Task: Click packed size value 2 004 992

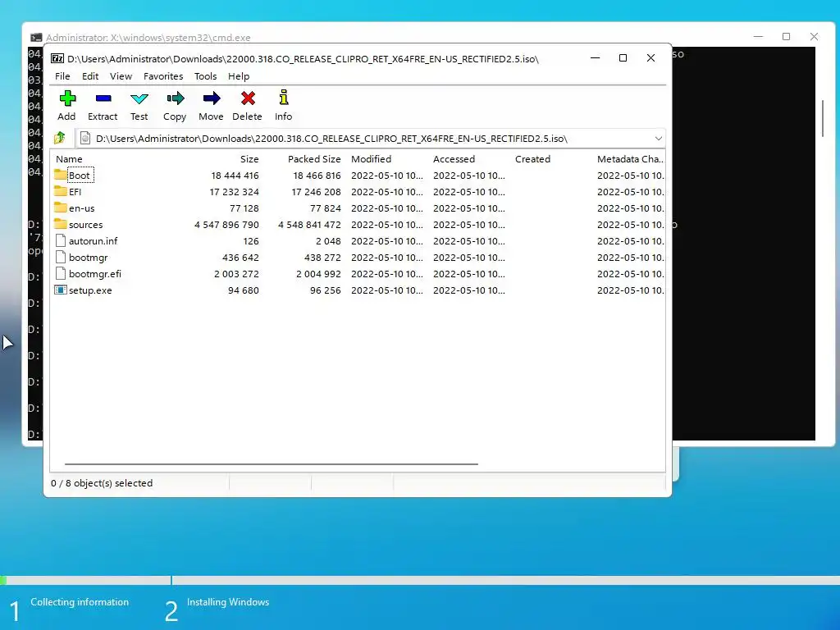Action: pos(318,274)
